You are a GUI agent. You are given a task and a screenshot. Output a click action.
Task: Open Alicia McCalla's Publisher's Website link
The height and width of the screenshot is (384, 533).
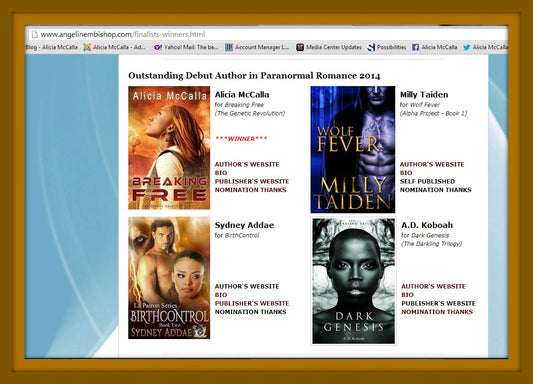[252, 181]
